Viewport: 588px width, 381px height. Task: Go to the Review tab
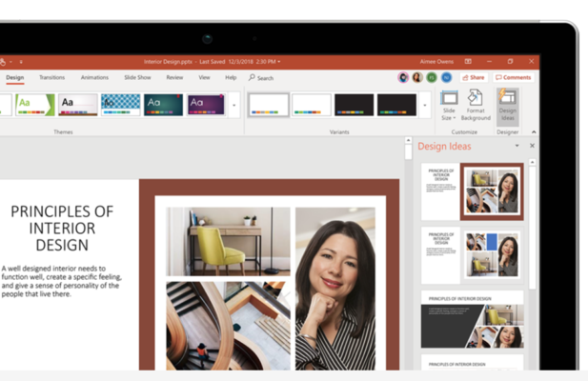pyautogui.click(x=174, y=77)
